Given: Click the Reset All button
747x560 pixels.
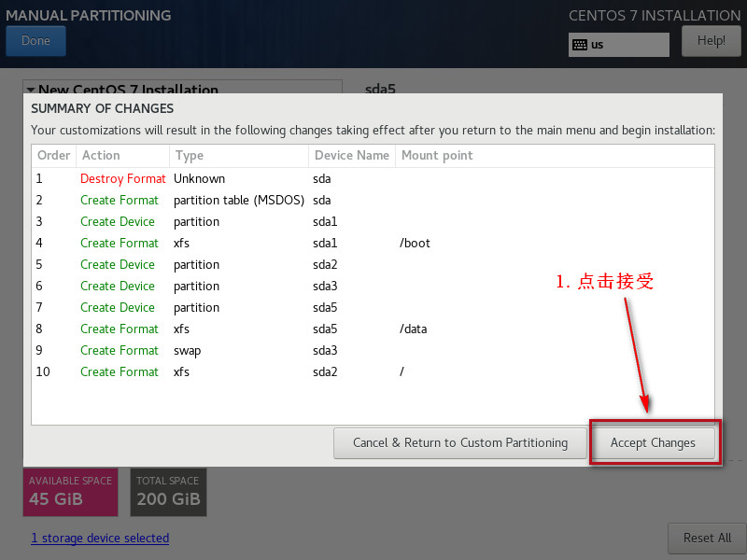Looking at the screenshot, I should click(707, 539).
